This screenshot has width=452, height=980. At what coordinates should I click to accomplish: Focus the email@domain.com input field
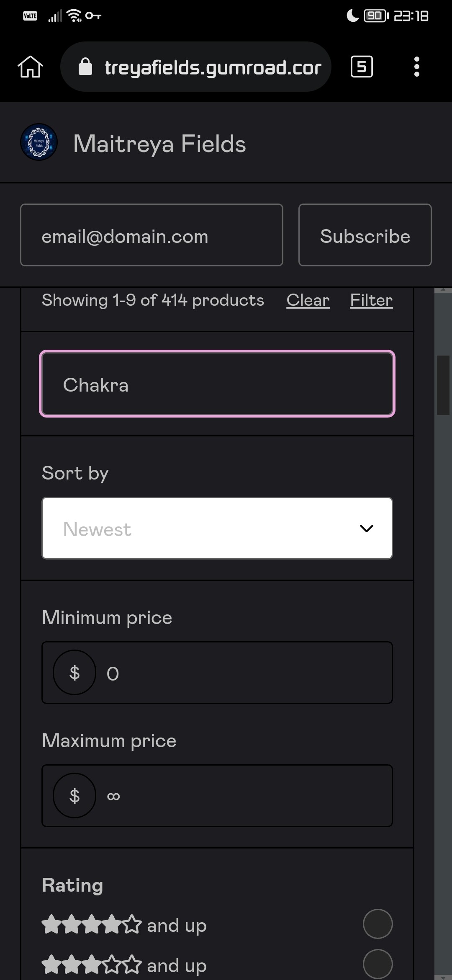point(152,235)
